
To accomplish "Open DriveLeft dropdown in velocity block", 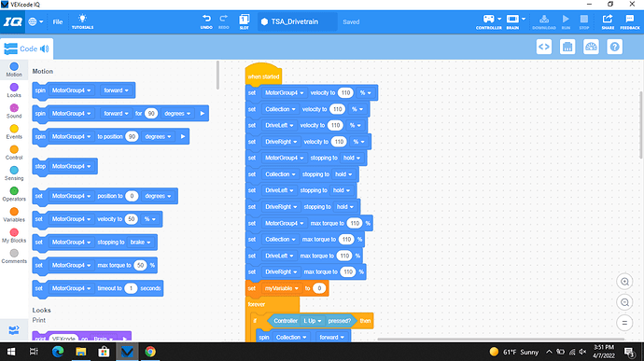I will (x=279, y=125).
